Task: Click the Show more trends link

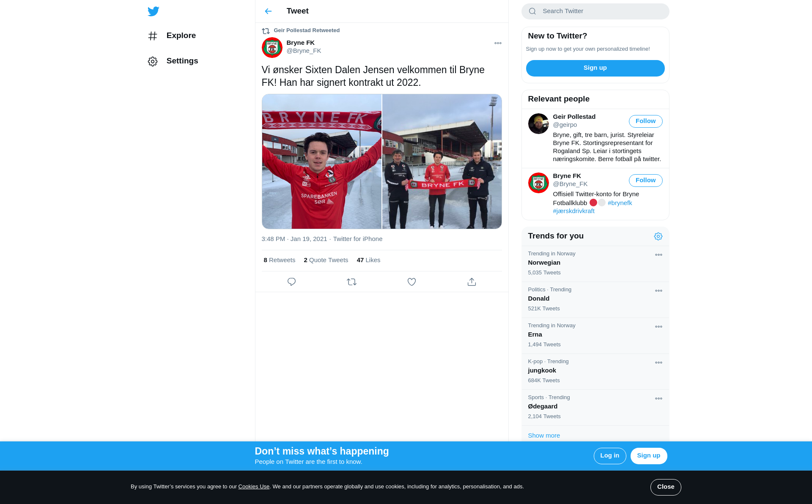Action: click(544, 436)
